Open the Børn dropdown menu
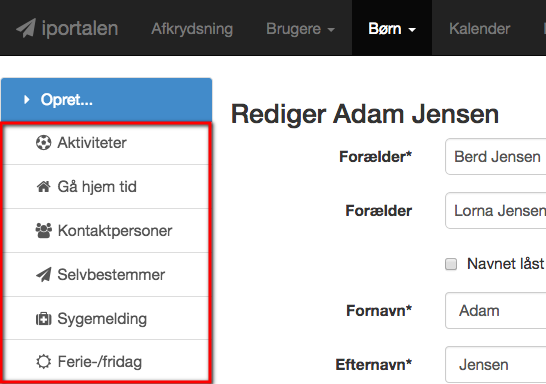Image resolution: width=546 pixels, height=384 pixels. click(392, 29)
